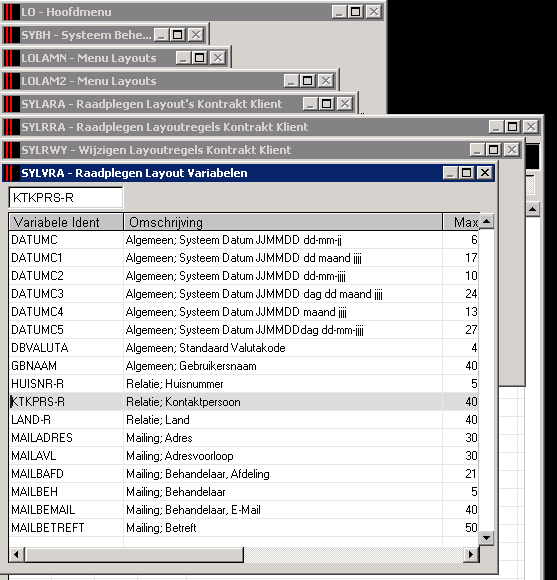Maximize the SYLRRA Raadplegen Layoutregels window

coord(513,127)
